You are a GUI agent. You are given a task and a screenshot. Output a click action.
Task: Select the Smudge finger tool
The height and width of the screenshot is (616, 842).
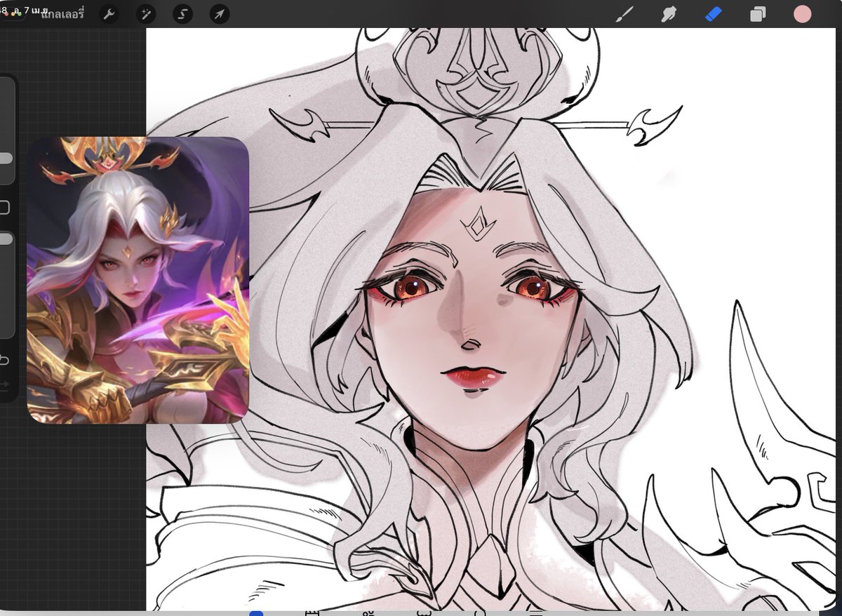pyautogui.click(x=669, y=14)
